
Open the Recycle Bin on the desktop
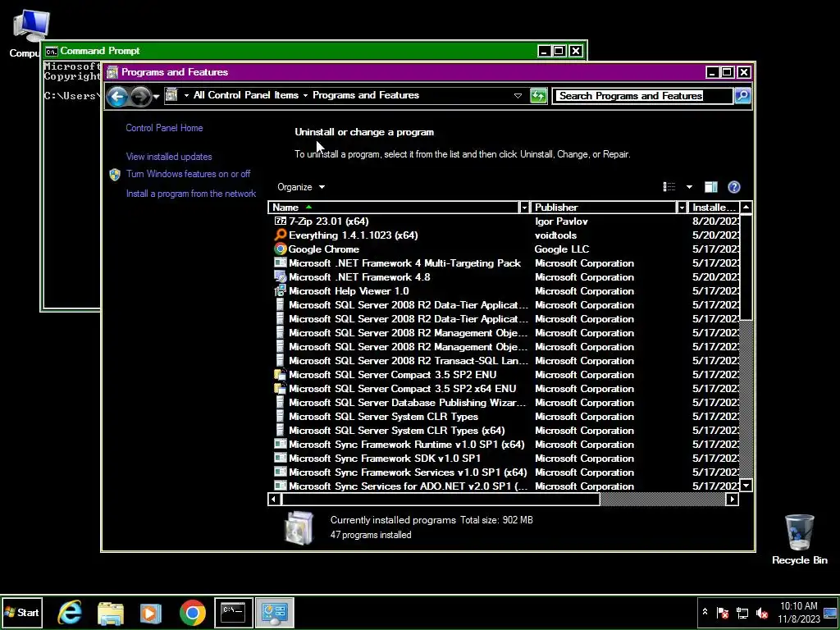tap(799, 538)
